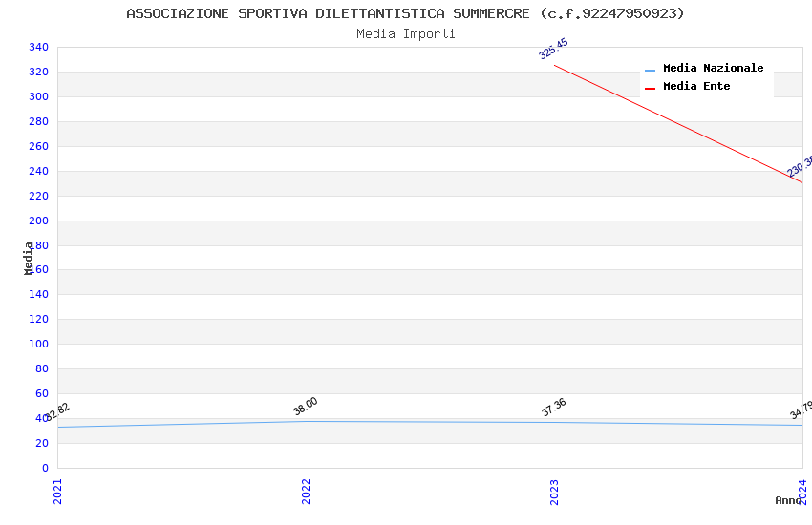
Task: Click the 200 y-axis tick label
Action: 38,220
